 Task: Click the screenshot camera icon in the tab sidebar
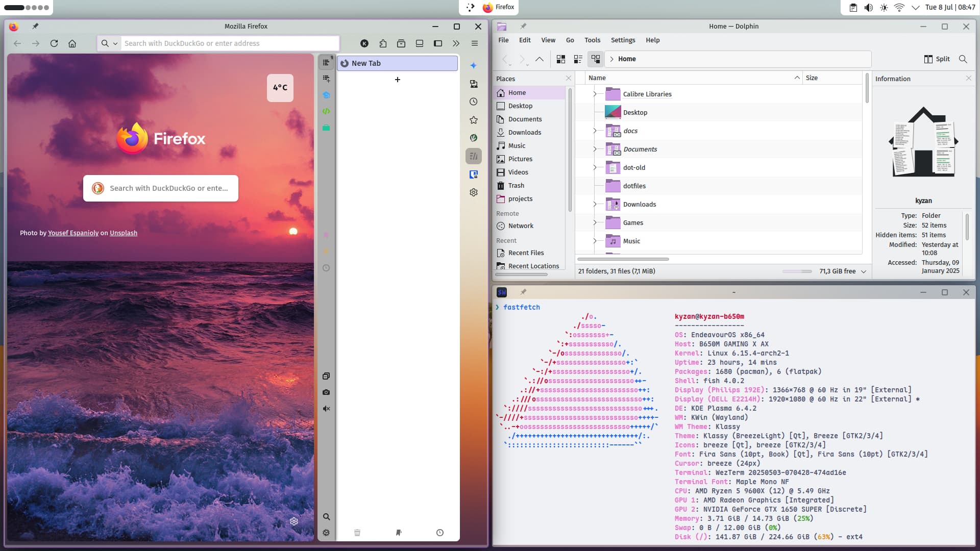pyautogui.click(x=326, y=392)
